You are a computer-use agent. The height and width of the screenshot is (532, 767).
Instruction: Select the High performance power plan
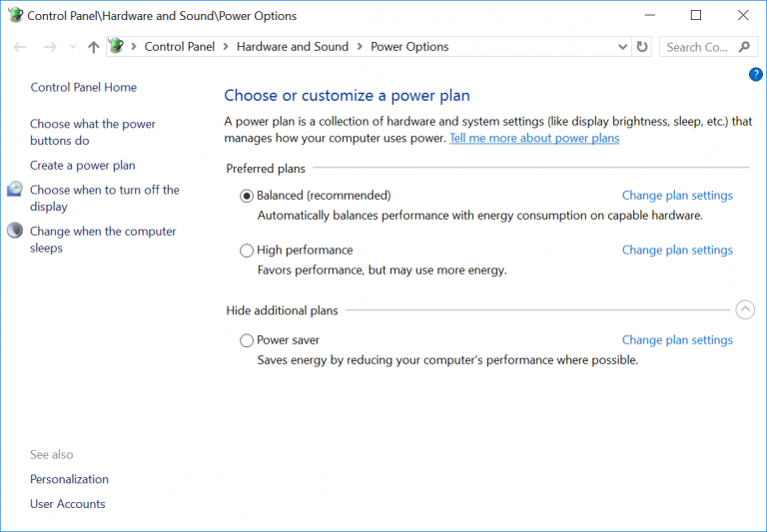click(247, 251)
